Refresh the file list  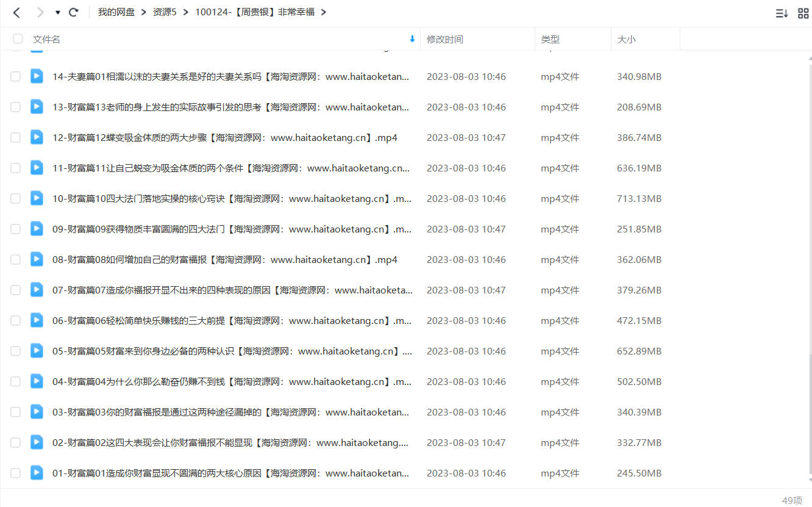point(74,12)
